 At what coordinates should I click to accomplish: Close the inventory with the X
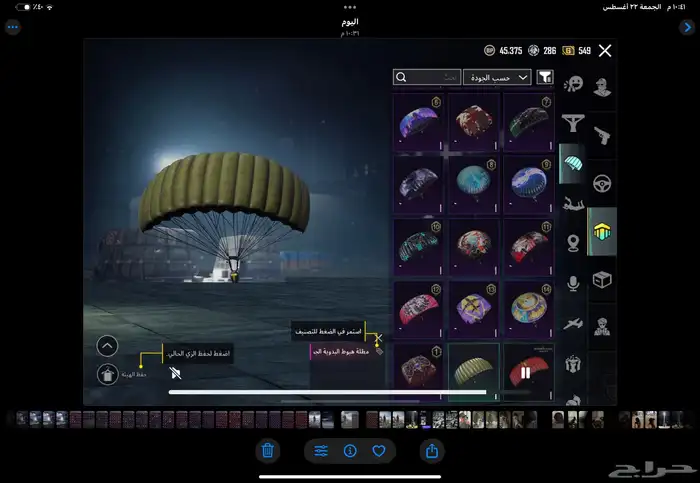point(605,50)
